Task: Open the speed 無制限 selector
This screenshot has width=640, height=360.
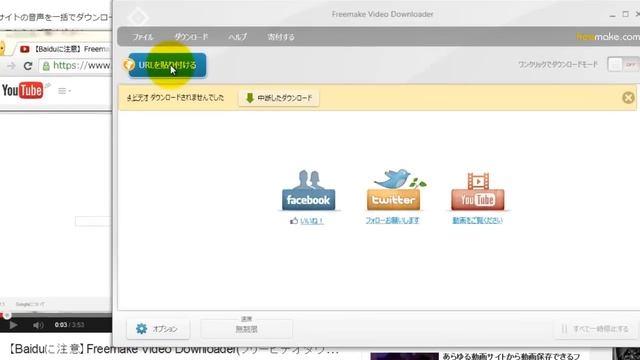Action: pos(247,329)
